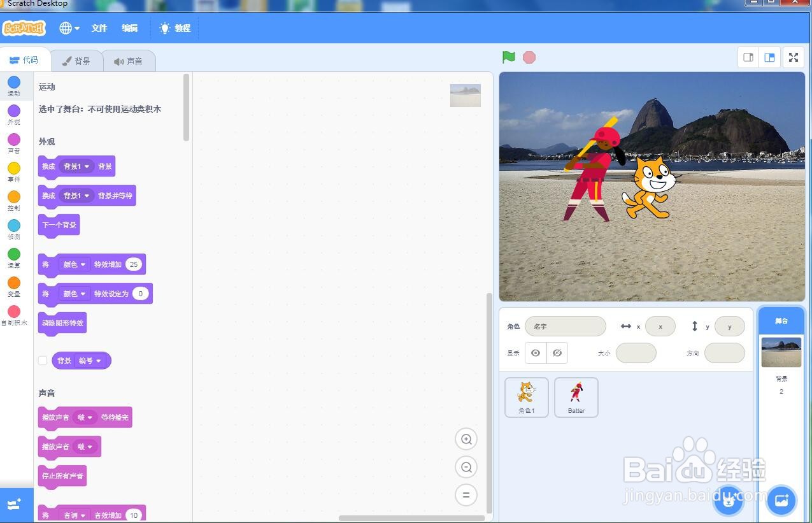This screenshot has height=523, width=812.
Task: Click the sprite 名字 input field
Action: point(565,326)
